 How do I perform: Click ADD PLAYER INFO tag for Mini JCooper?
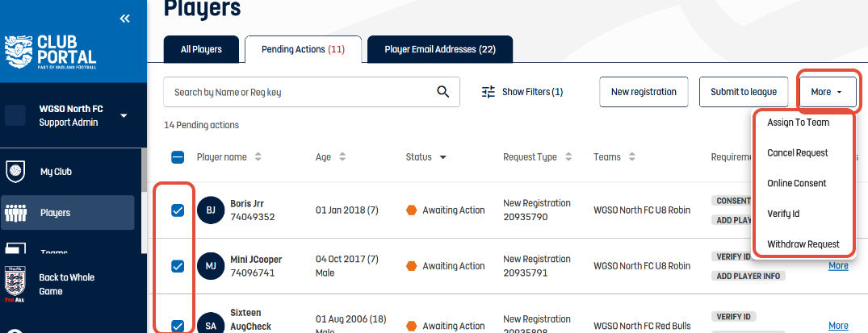point(748,276)
